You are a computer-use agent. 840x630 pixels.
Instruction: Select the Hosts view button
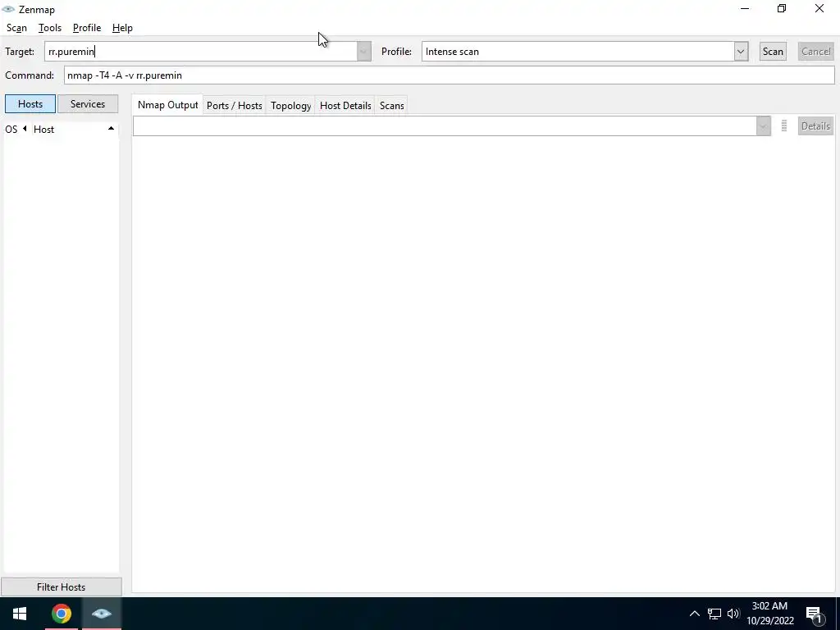(30, 104)
